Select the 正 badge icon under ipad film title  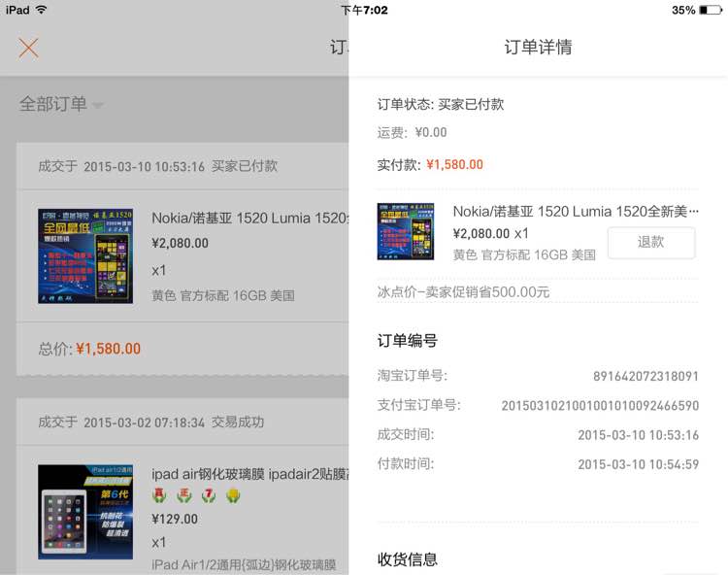coord(184,495)
